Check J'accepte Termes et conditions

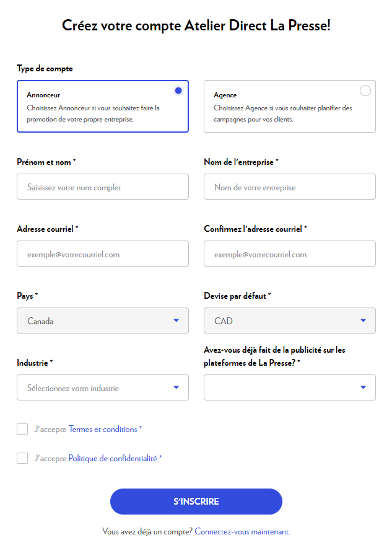[22, 429]
